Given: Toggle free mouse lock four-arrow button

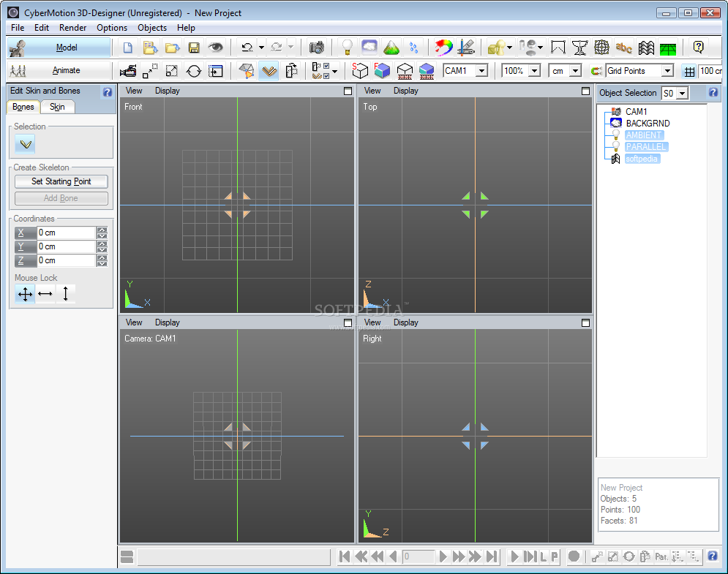Looking at the screenshot, I should coord(25,294).
